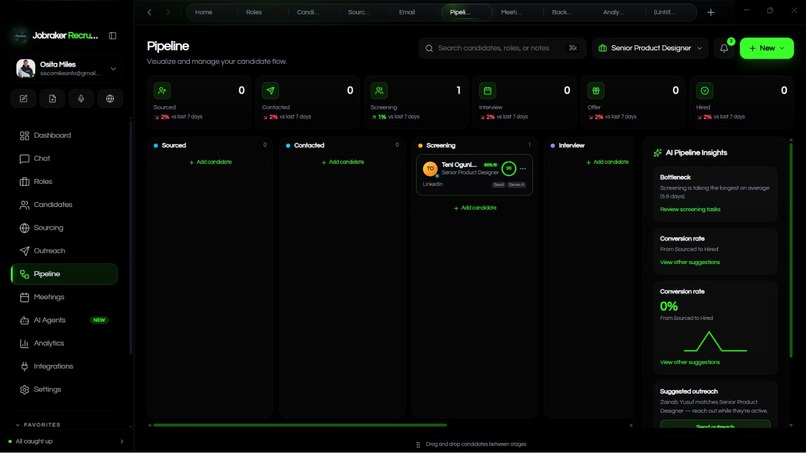Switch to the Meeti... tab
Screen dimensions: 806x453
click(511, 12)
